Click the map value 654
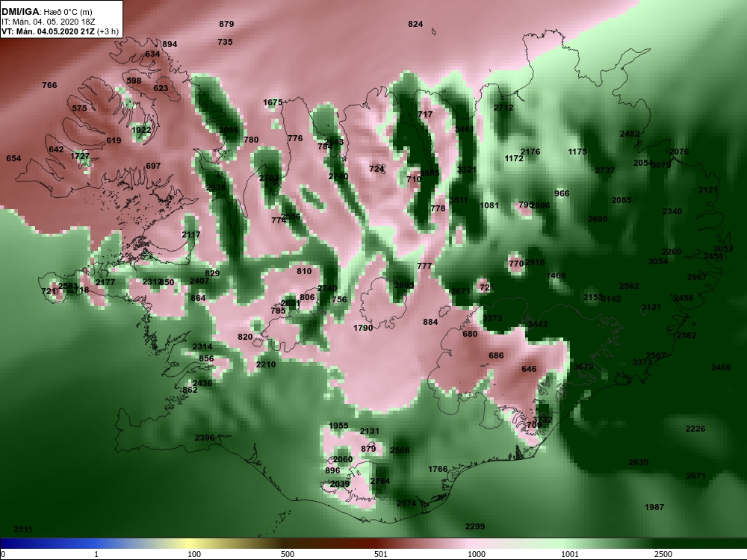This screenshot has height=560, width=747. pyautogui.click(x=13, y=158)
